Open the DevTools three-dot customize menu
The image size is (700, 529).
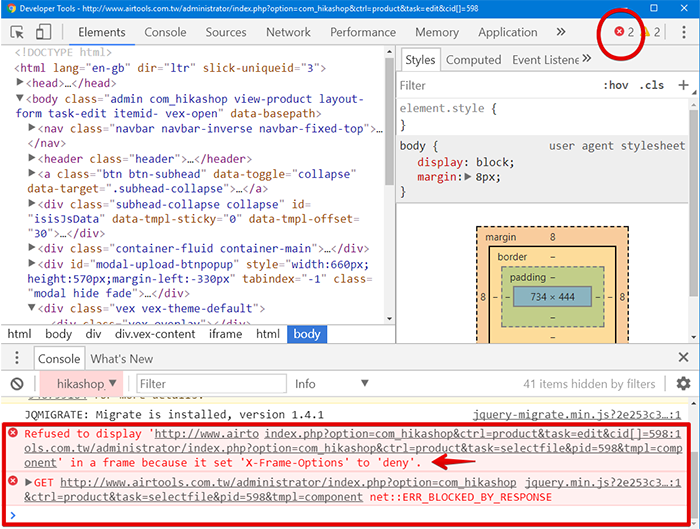point(684,32)
